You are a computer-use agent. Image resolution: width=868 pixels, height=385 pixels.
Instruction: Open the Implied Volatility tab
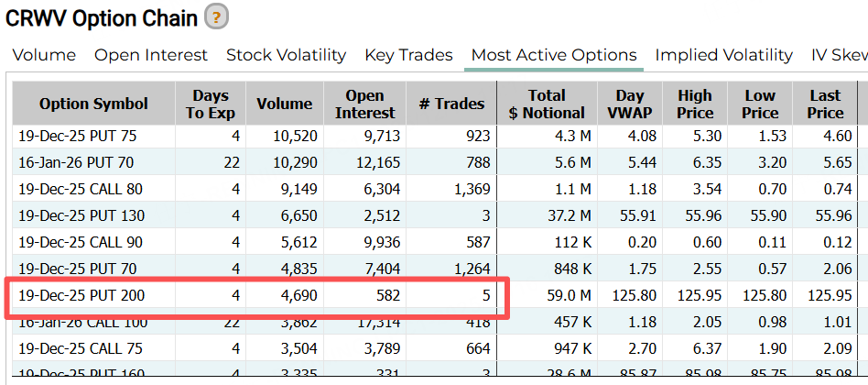(x=723, y=55)
